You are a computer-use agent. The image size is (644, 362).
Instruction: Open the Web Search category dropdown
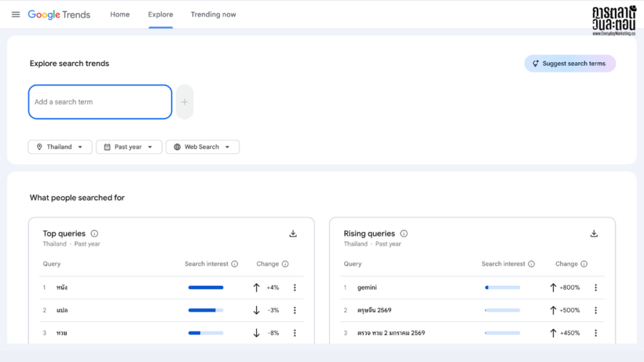point(203,146)
